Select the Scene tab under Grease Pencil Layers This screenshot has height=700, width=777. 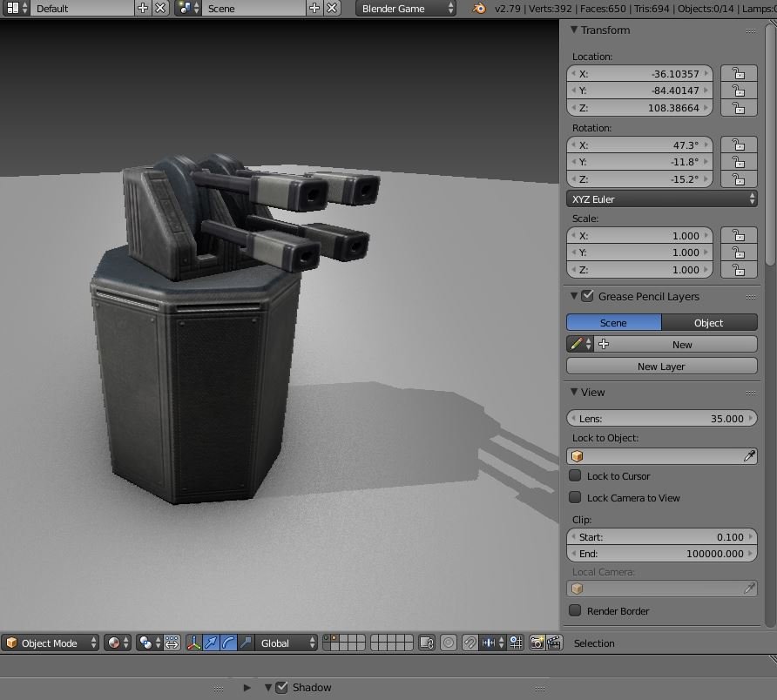[x=613, y=322]
